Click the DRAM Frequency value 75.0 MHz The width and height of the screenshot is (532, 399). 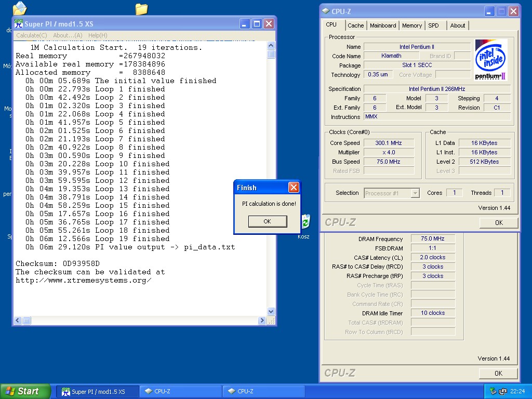433,238
